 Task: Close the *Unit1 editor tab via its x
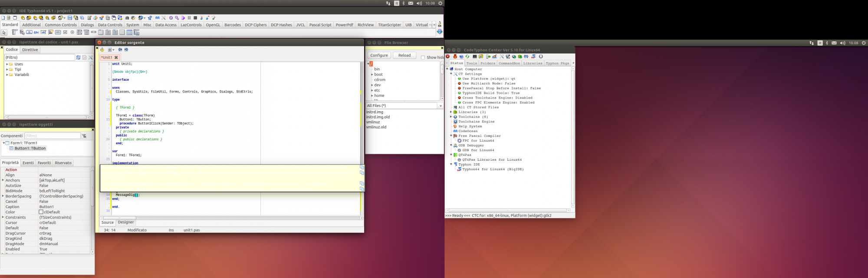tap(116, 57)
